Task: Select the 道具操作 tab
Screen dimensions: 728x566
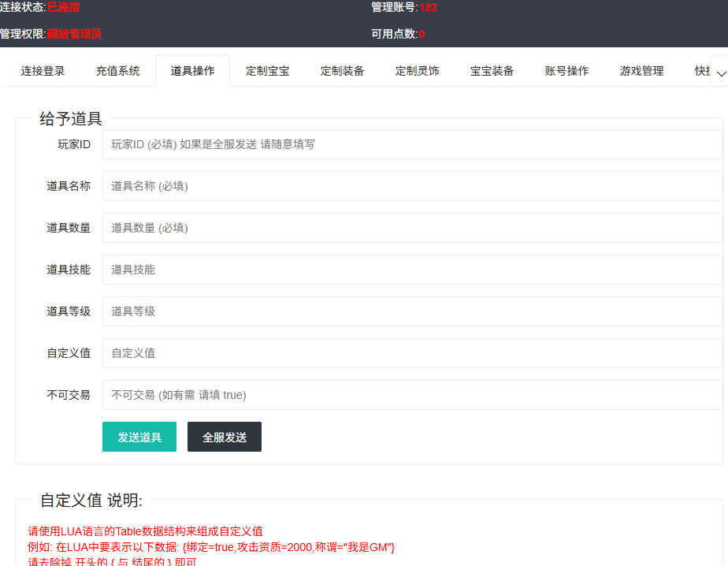Action: click(x=192, y=71)
